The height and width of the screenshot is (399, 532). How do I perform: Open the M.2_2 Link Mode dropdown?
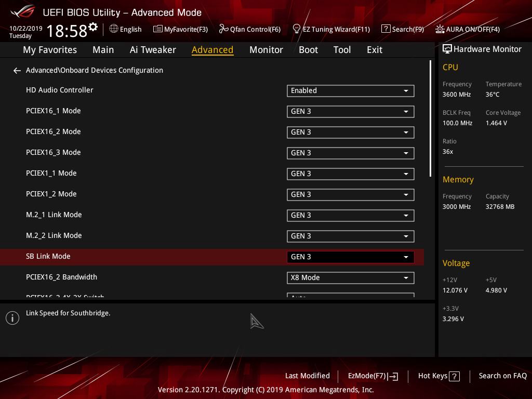(x=351, y=236)
